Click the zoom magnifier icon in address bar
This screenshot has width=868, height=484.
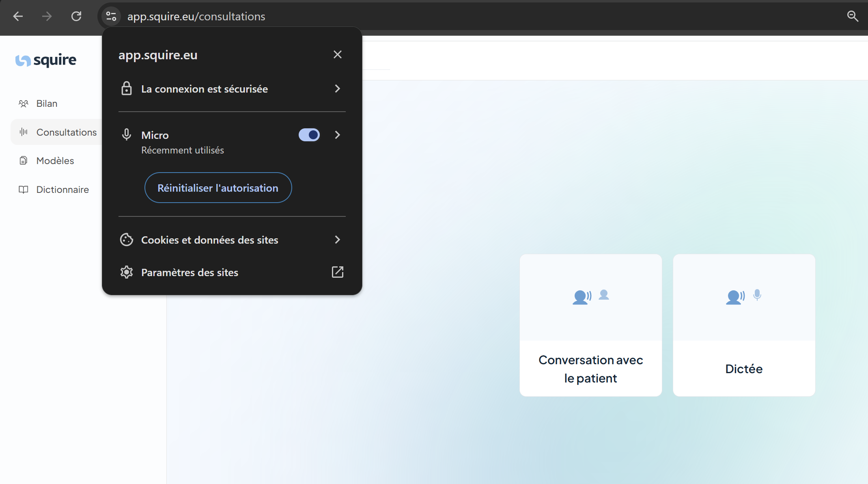pyautogui.click(x=853, y=16)
